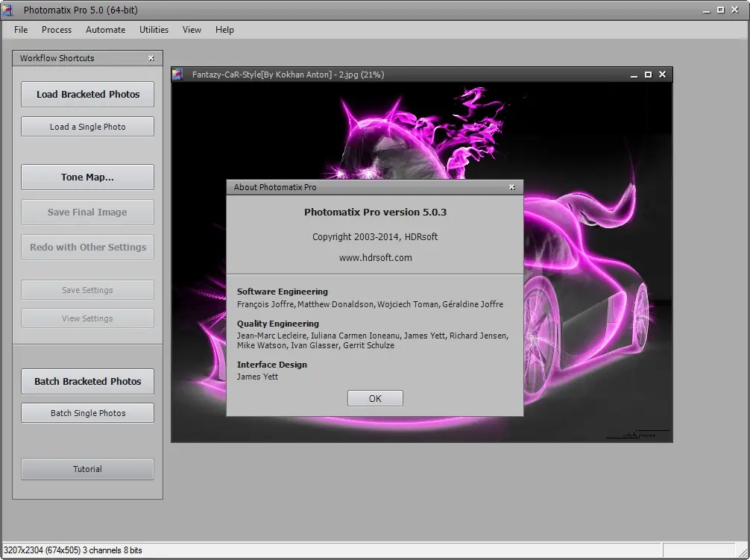Click OK in the About dialog
Viewport: 750px width, 560px height.
click(x=375, y=398)
